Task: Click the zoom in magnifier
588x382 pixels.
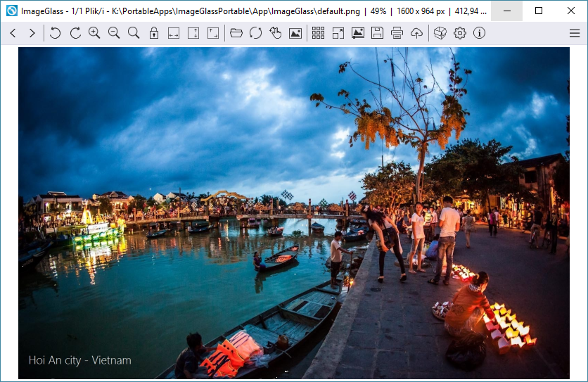Action: click(x=94, y=33)
